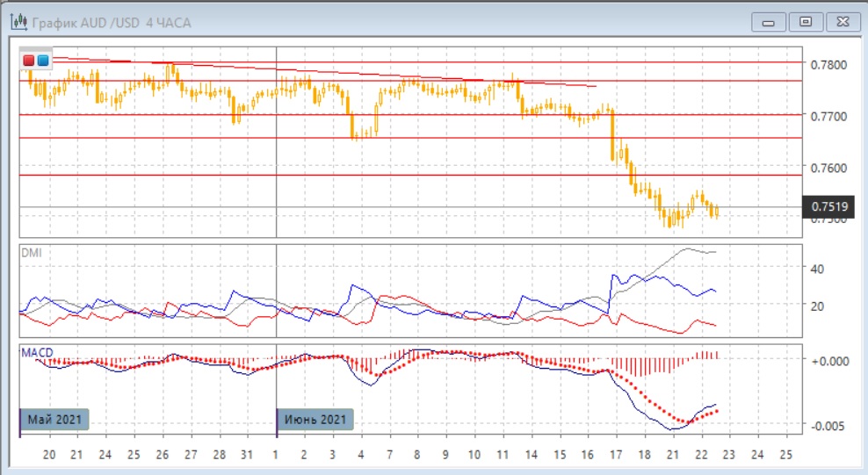This screenshot has height=475, width=868.
Task: Click the 0.7600 price axis label
Action: click(x=828, y=168)
